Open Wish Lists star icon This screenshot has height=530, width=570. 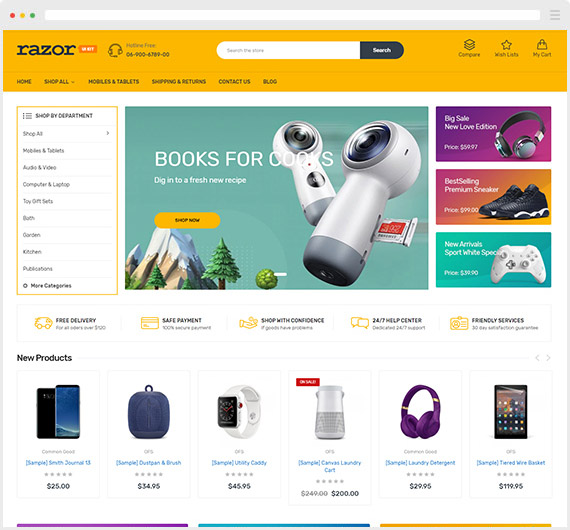point(506,45)
